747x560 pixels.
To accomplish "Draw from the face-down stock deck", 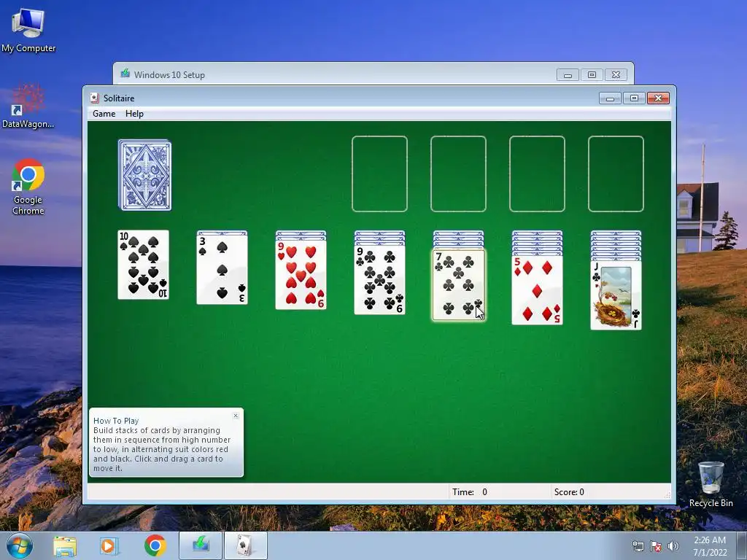I will tap(145, 175).
